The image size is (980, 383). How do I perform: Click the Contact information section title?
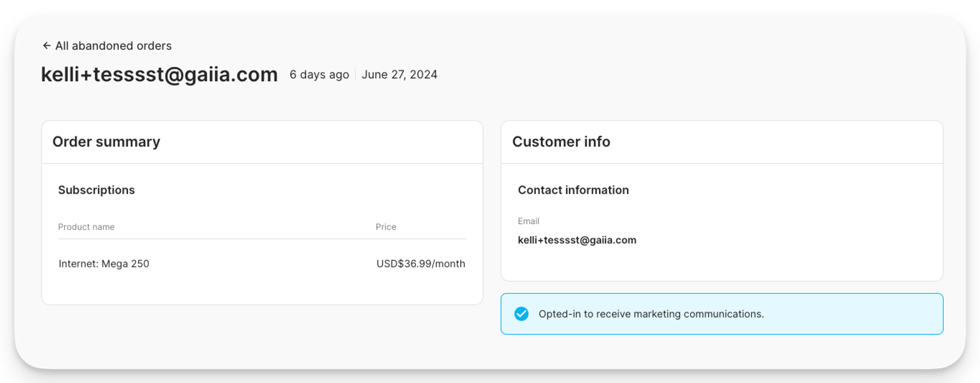pyautogui.click(x=573, y=190)
